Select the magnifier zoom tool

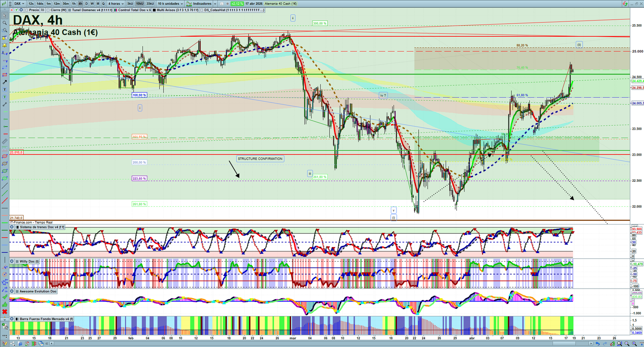point(4,23)
